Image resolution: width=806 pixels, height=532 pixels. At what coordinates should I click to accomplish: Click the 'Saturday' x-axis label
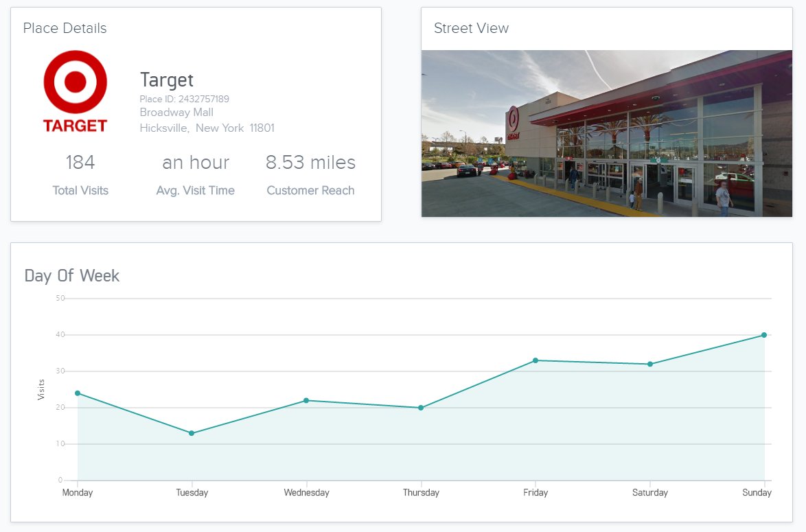coord(650,492)
